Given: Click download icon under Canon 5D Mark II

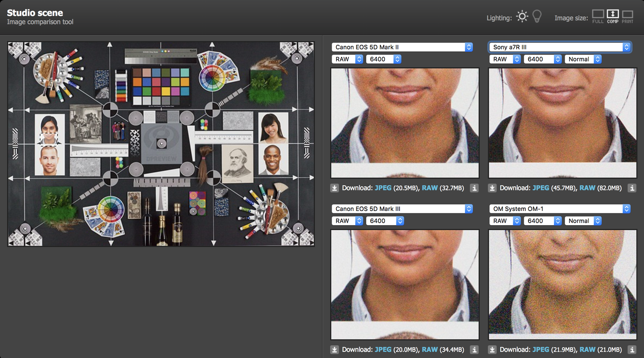Looking at the screenshot, I should point(335,188).
